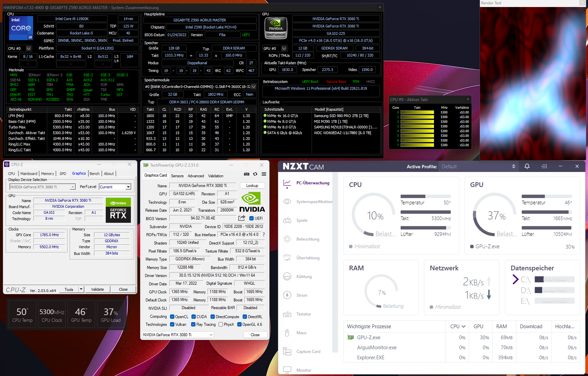The image size is (588, 376).
Task: Open the GPU selection dropdown in GPU-Z
Action: coord(178,335)
